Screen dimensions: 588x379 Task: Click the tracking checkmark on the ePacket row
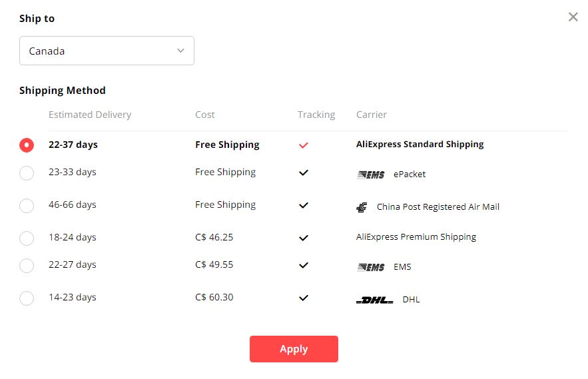coord(304,173)
